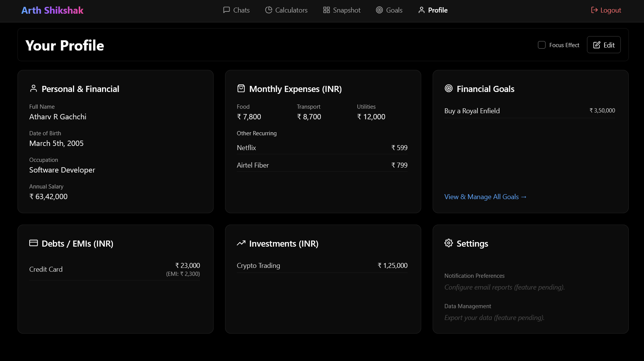Click the shopping bag icon beside Monthly Expenses

coord(241,89)
